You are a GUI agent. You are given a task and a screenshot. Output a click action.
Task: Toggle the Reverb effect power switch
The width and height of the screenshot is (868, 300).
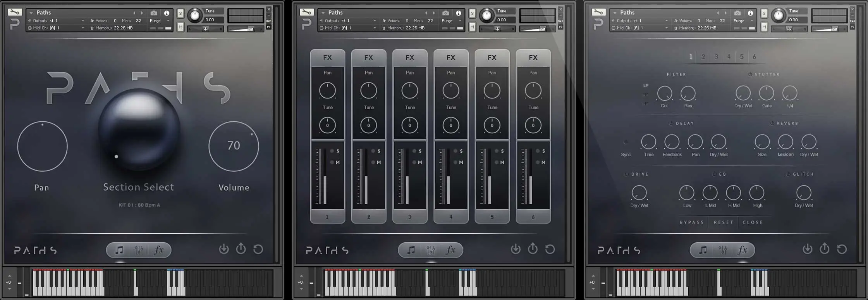772,123
